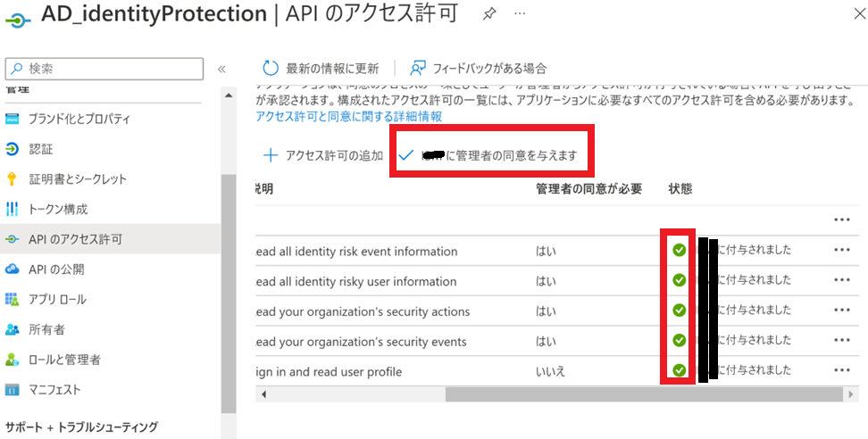868x439 pixels.
Task: Collapse the sidebar with the double chevron
Action: point(221,69)
